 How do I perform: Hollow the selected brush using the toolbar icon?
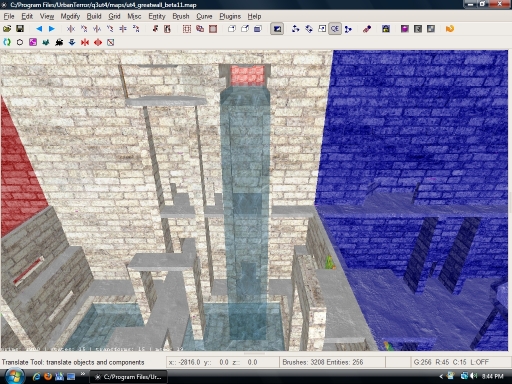[x=213, y=29]
